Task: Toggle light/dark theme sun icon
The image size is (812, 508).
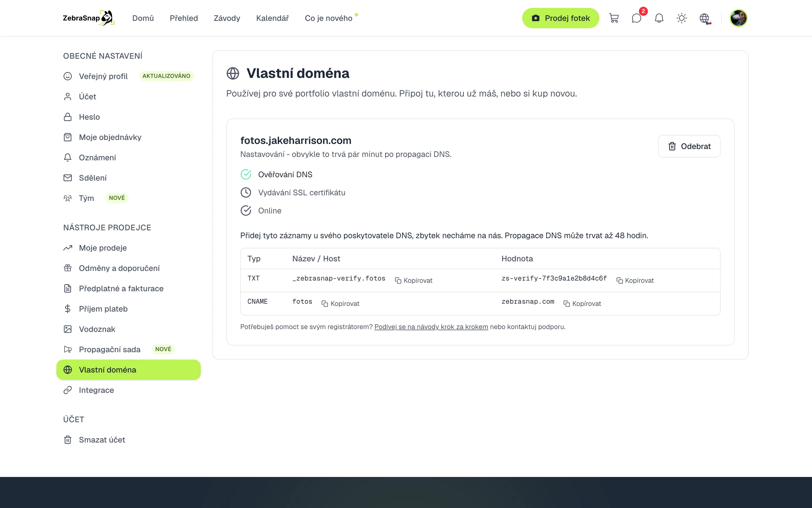Action: pos(681,18)
